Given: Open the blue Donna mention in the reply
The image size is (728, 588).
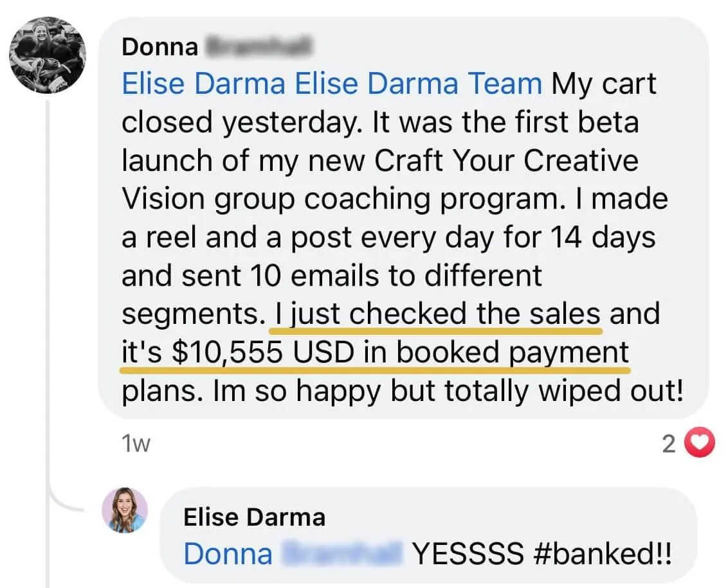Looking at the screenshot, I should 228,554.
